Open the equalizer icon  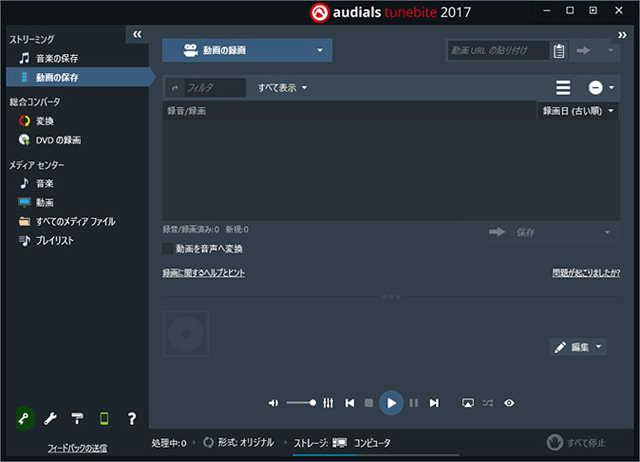328,403
